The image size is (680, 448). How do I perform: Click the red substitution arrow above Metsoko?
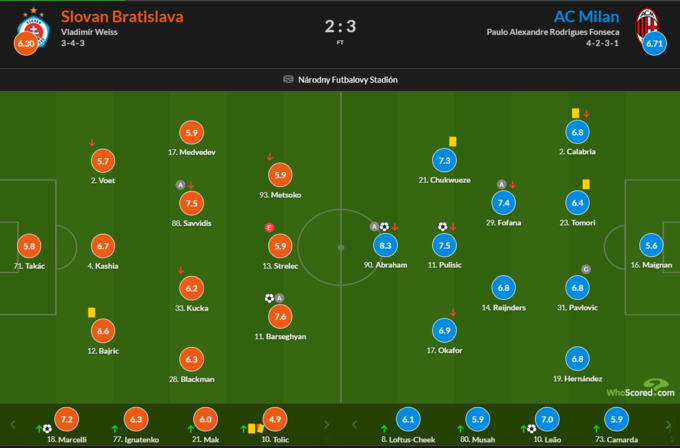coord(270,156)
